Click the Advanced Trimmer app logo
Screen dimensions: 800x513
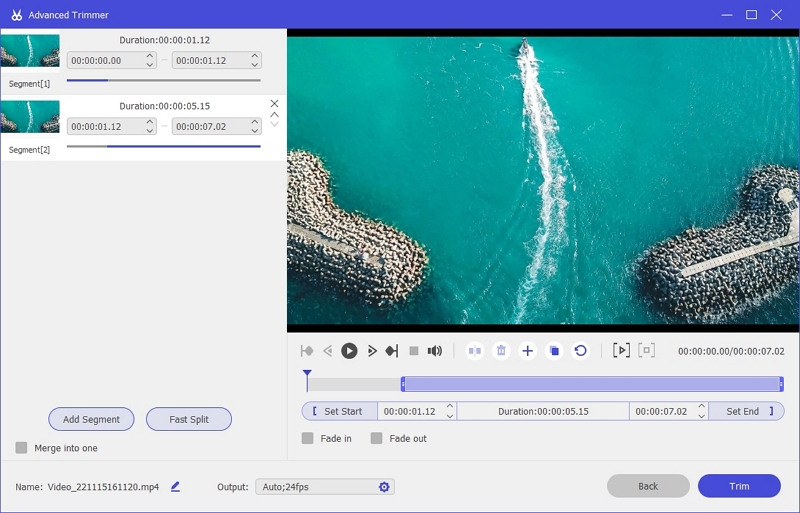(16, 15)
